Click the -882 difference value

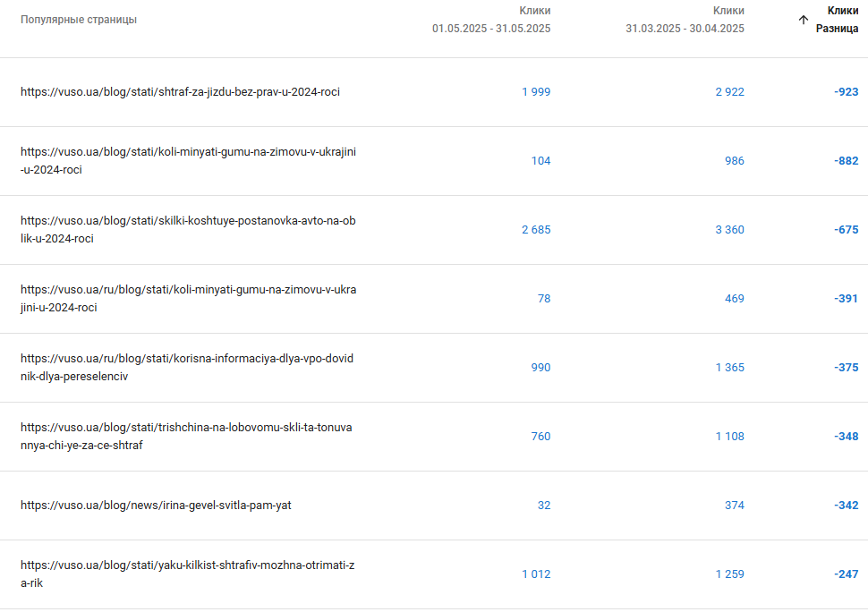846,160
